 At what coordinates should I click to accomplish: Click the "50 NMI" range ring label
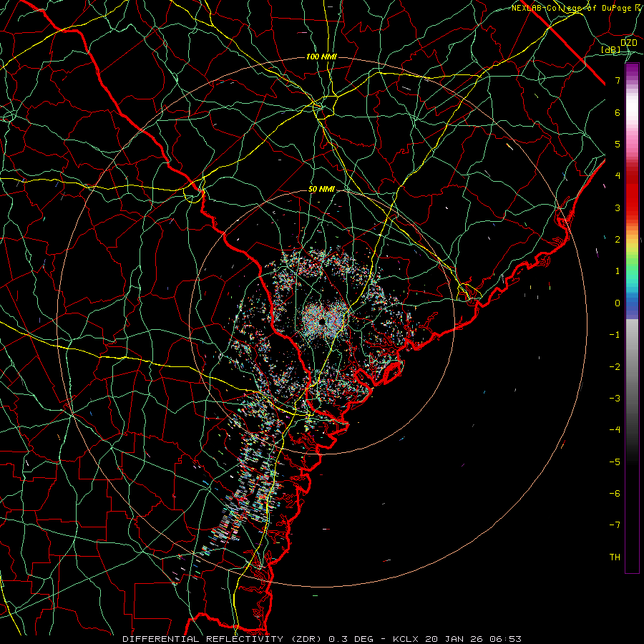[x=321, y=189]
